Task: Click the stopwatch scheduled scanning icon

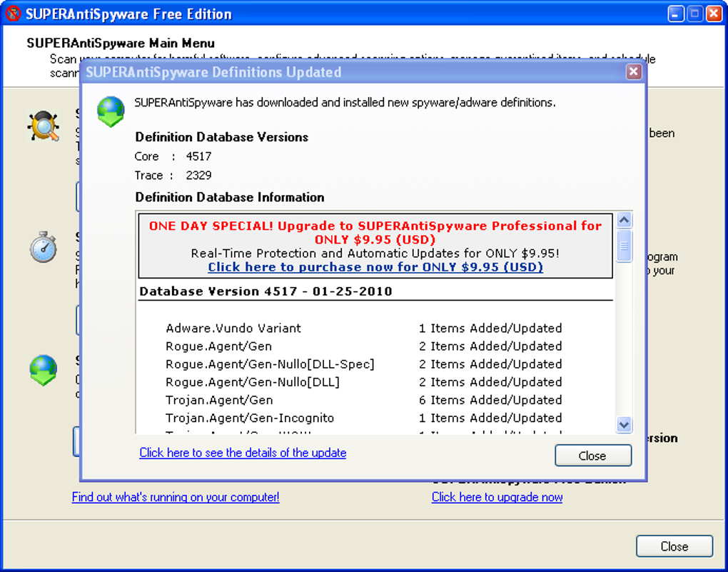Action: point(43,246)
